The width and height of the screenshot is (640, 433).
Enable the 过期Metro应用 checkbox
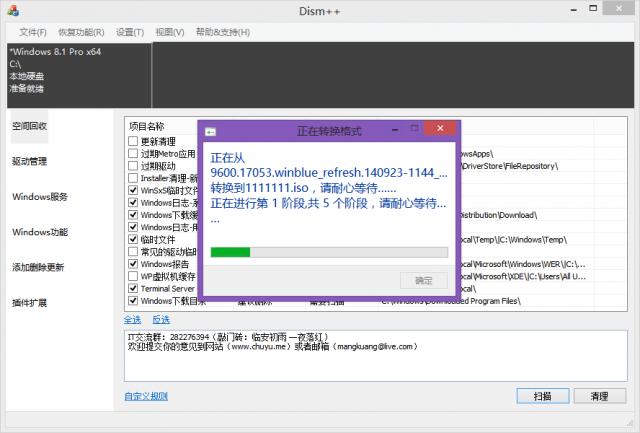coord(133,153)
